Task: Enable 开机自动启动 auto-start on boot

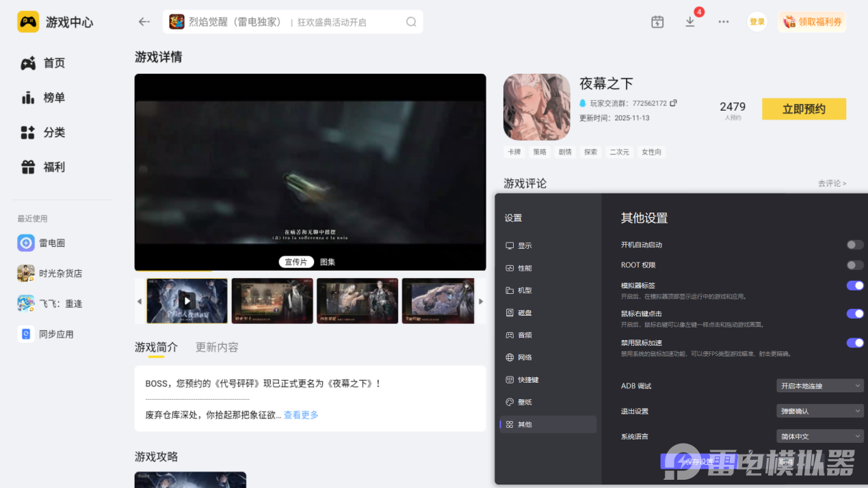Action: point(854,244)
